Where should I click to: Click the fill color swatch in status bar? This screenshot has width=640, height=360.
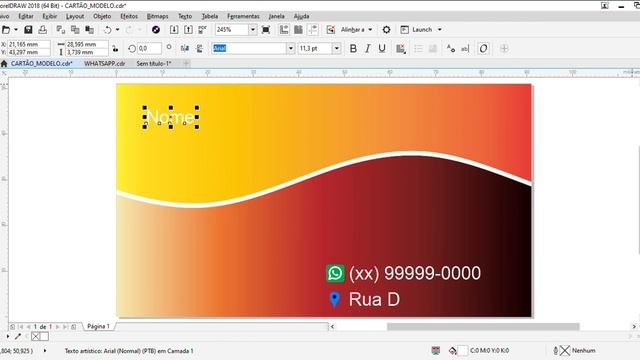point(463,351)
